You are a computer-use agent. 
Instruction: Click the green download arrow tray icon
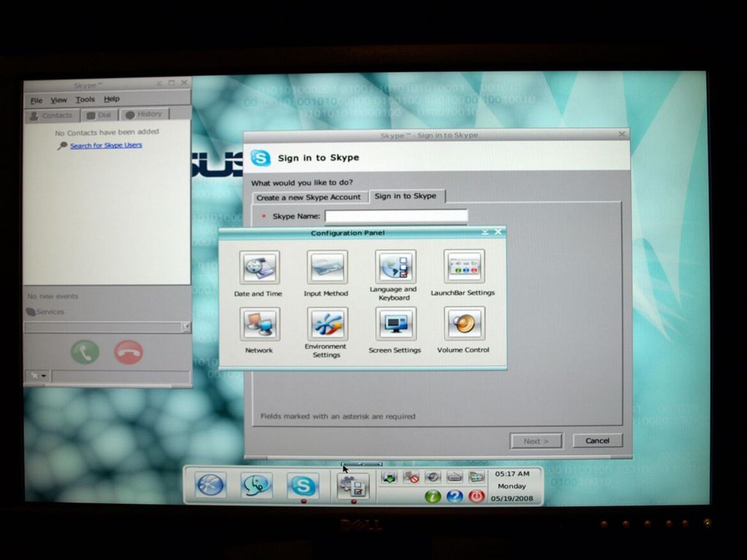pyautogui.click(x=389, y=477)
